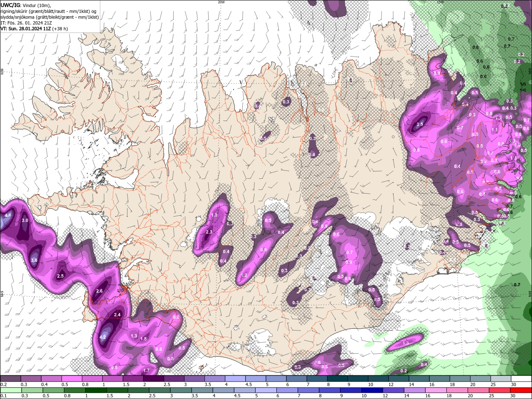The width and height of the screenshot is (532, 399).
Task: Select the bottom-row swatch between 4 and 4.5
Action: tap(223, 390)
